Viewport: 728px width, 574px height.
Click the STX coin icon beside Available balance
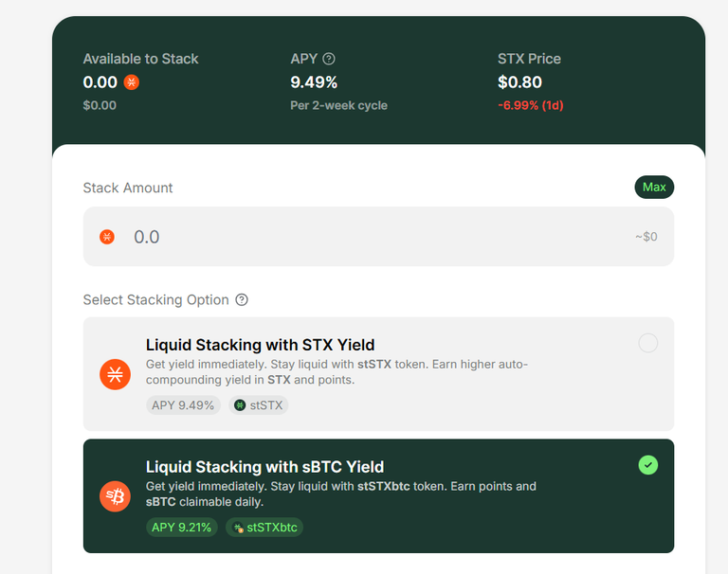[x=132, y=82]
